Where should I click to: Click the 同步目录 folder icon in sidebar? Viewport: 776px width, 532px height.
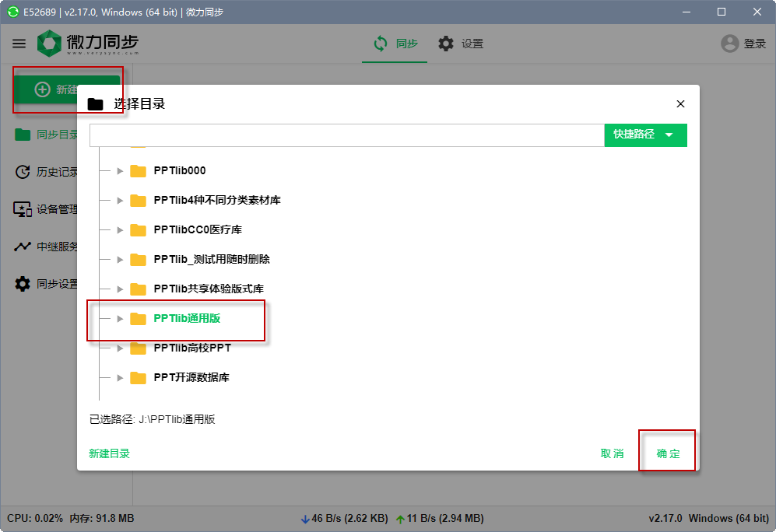[x=23, y=135]
